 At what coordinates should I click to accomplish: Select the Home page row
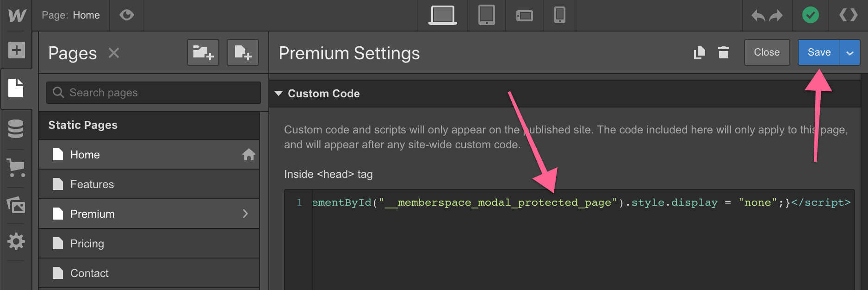pyautogui.click(x=149, y=154)
